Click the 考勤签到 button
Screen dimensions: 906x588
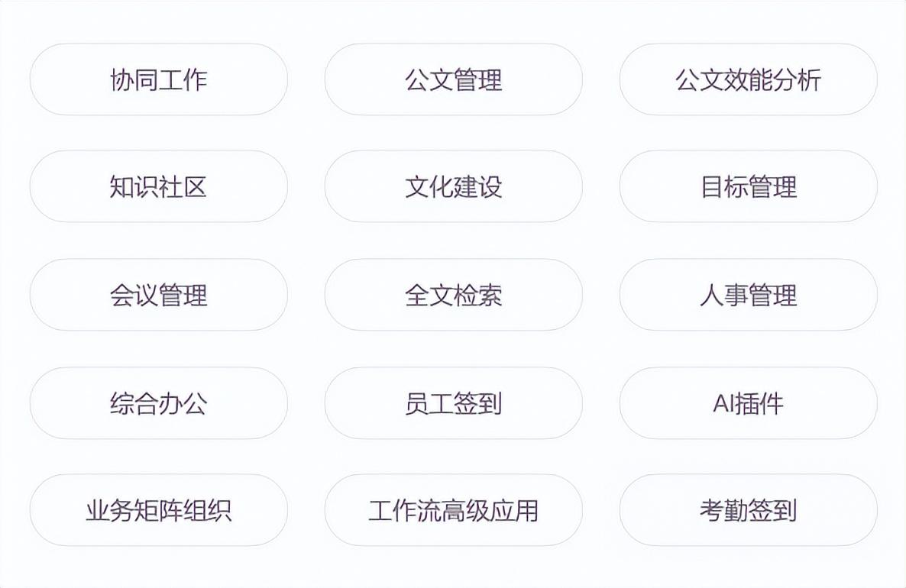click(x=748, y=510)
